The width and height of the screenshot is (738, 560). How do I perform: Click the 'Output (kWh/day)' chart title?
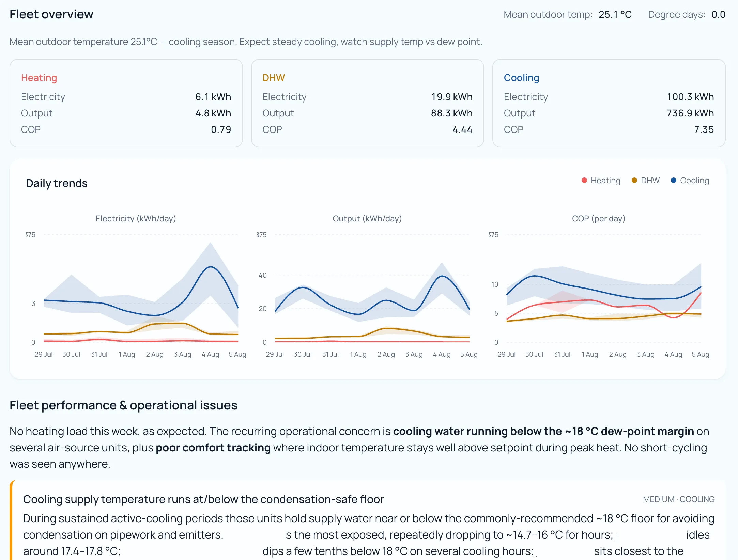367,218
